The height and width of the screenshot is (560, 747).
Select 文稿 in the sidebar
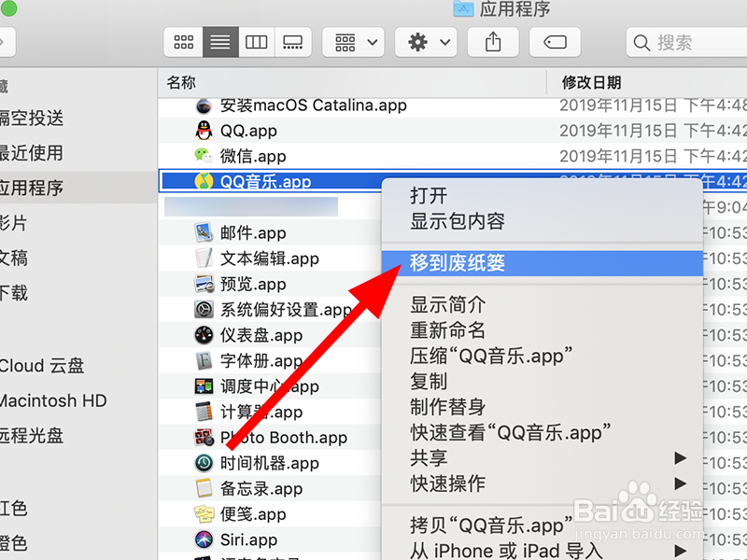[78, 259]
